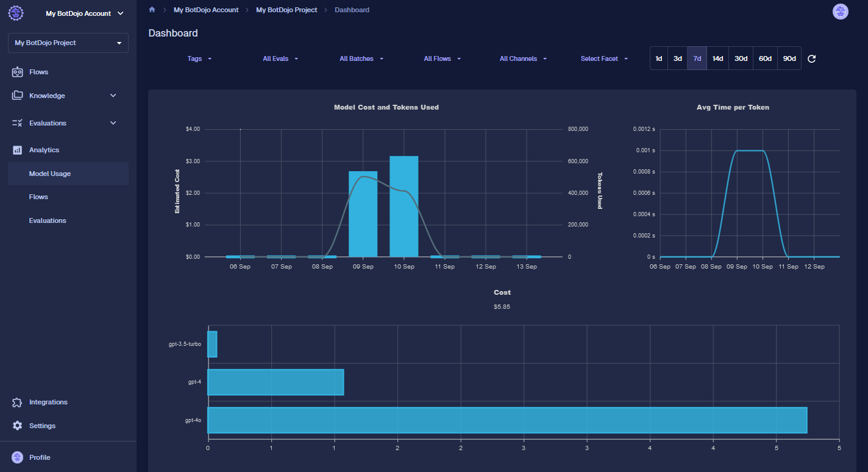Click the Knowledge folder icon

[x=17, y=96]
